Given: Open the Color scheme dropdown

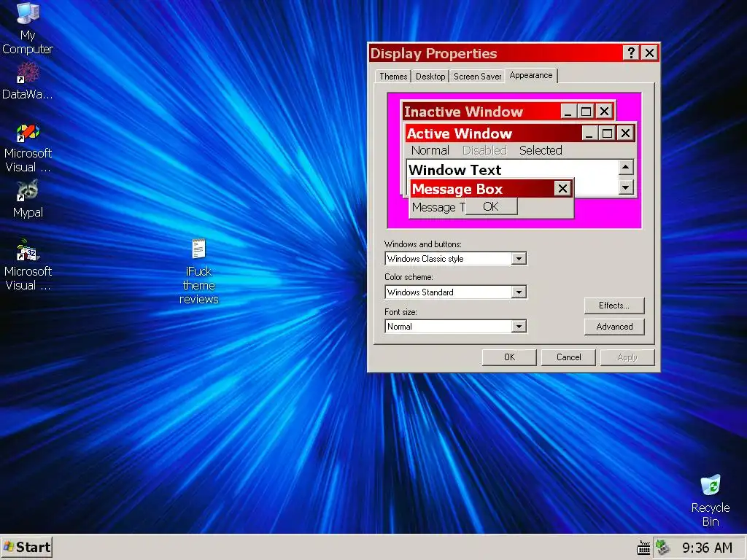Looking at the screenshot, I should coord(519,292).
